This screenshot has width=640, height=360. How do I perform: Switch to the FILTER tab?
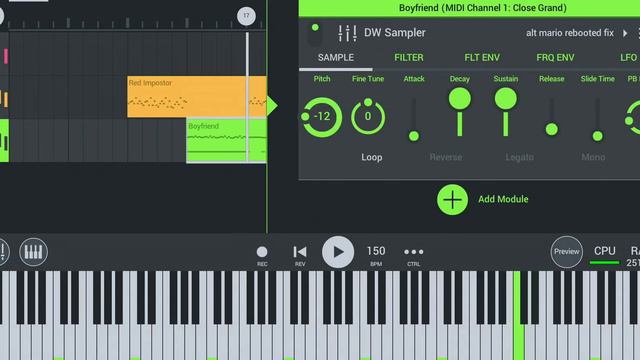[409, 58]
